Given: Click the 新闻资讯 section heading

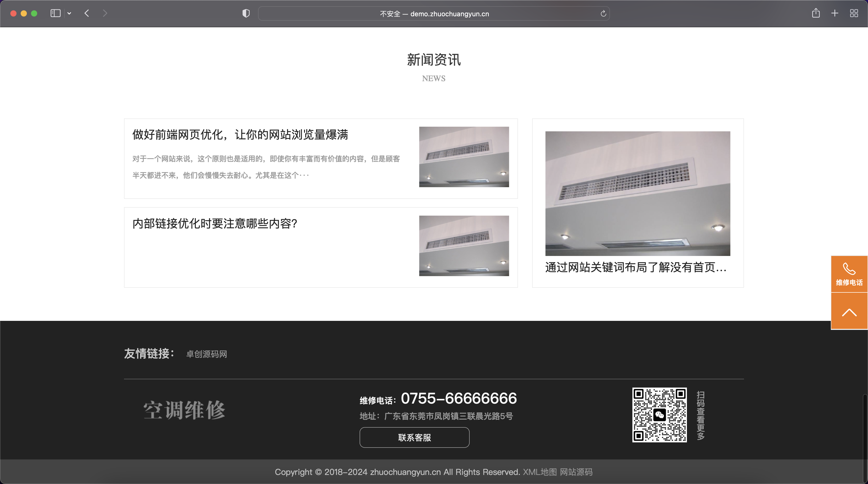Looking at the screenshot, I should point(434,60).
